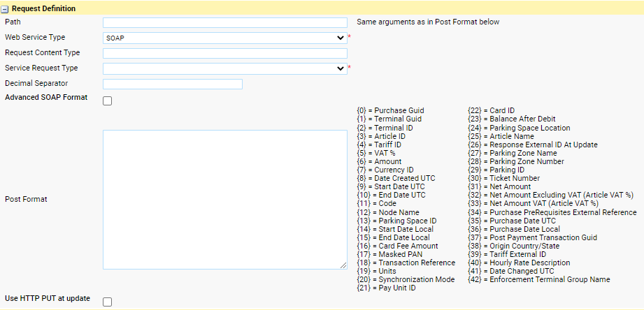Click the '{39} = Tariff External ID' entry
This screenshot has height=310, width=644.
[x=507, y=254]
